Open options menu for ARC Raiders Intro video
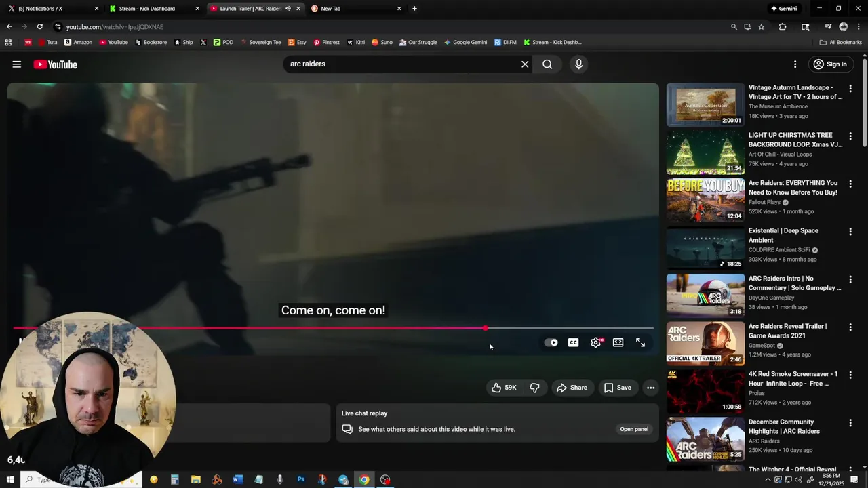 (850, 279)
